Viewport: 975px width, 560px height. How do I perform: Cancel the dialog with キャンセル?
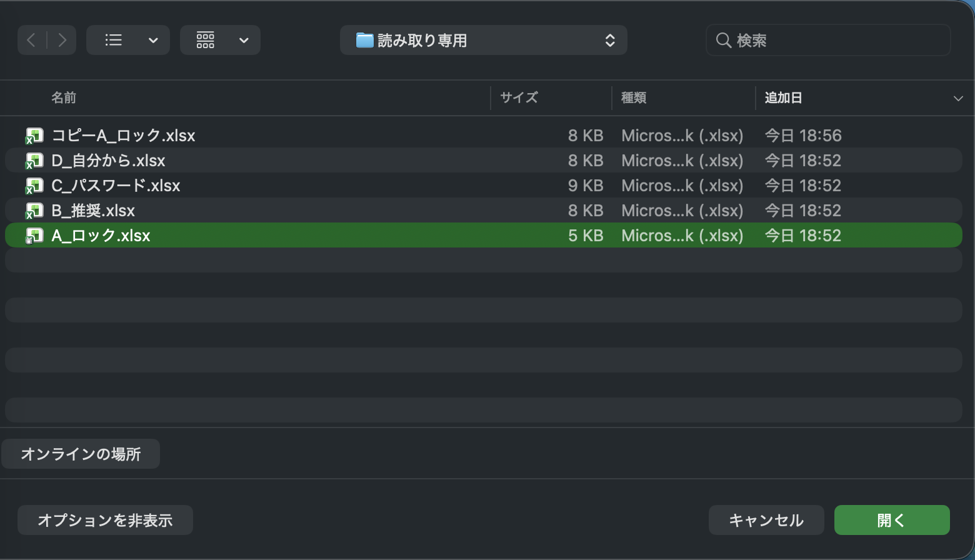[766, 520]
